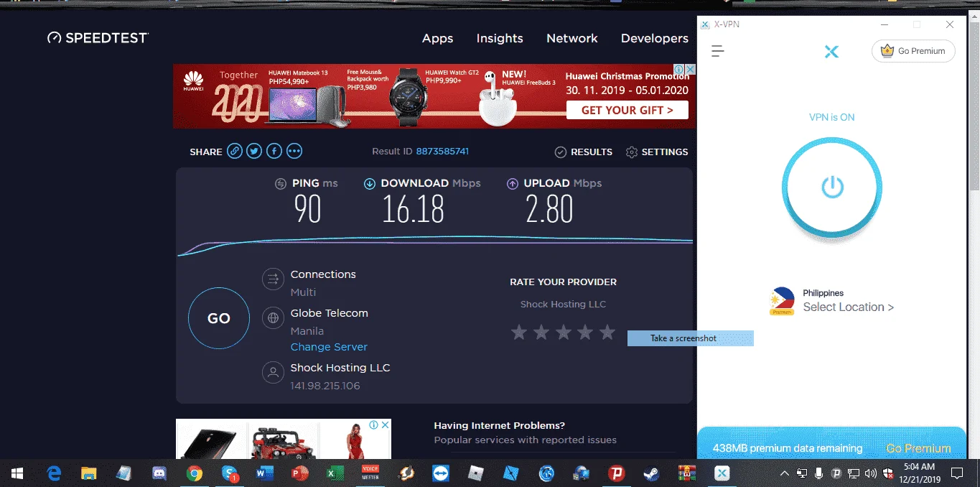Click the Connections multi icon

tap(273, 278)
